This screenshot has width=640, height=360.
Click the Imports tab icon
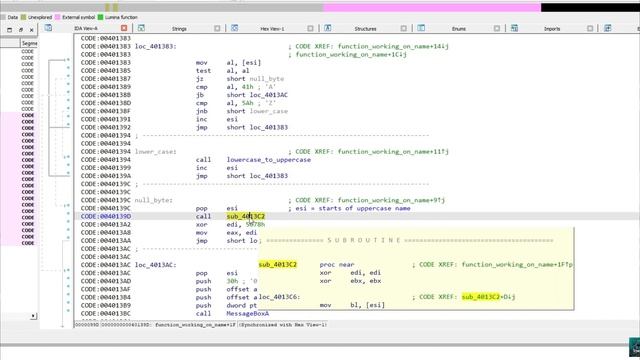point(514,28)
